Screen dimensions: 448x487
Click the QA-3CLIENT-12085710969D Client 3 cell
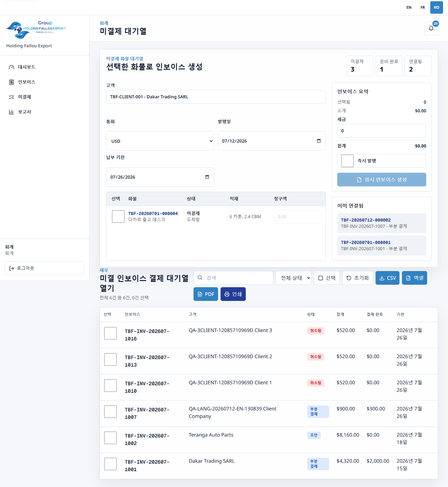point(230,330)
